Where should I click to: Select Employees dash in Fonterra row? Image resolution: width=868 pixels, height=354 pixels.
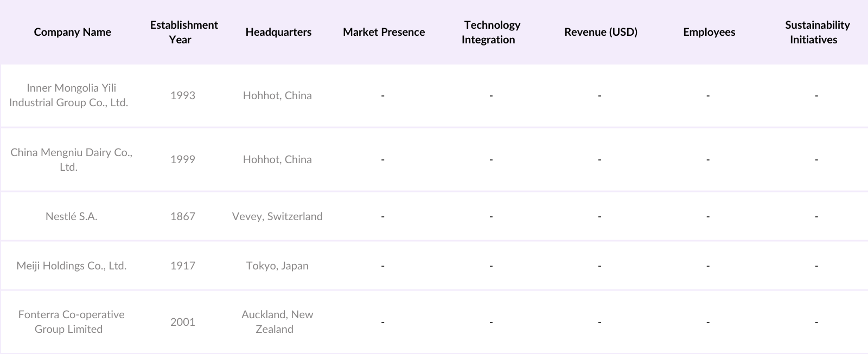708,322
